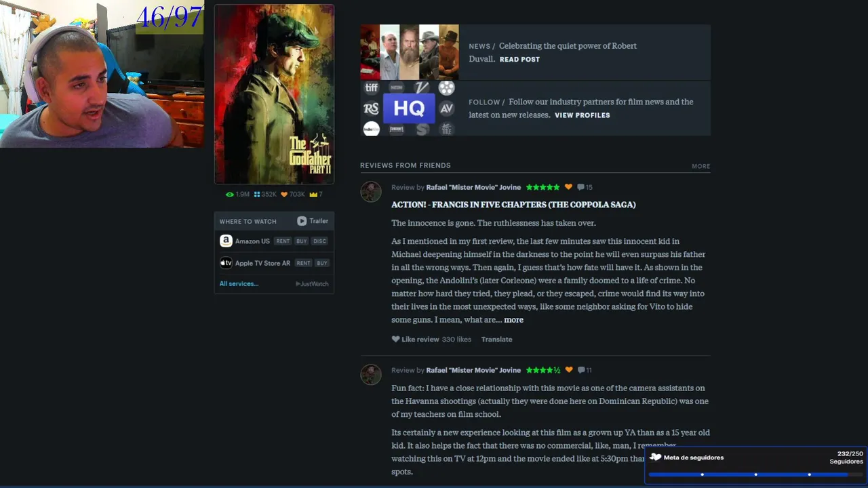Click the green eye watched-count icon
The height and width of the screenshot is (488, 868).
[x=229, y=195]
